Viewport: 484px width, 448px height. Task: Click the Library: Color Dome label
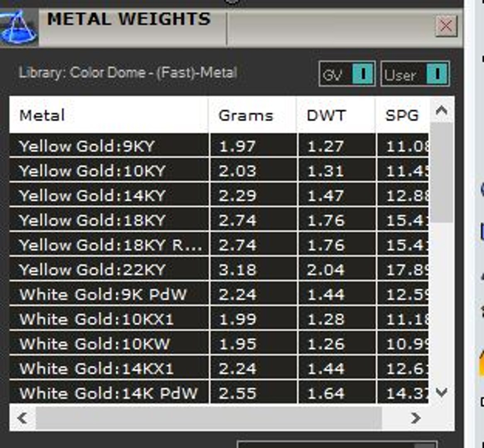(x=128, y=73)
